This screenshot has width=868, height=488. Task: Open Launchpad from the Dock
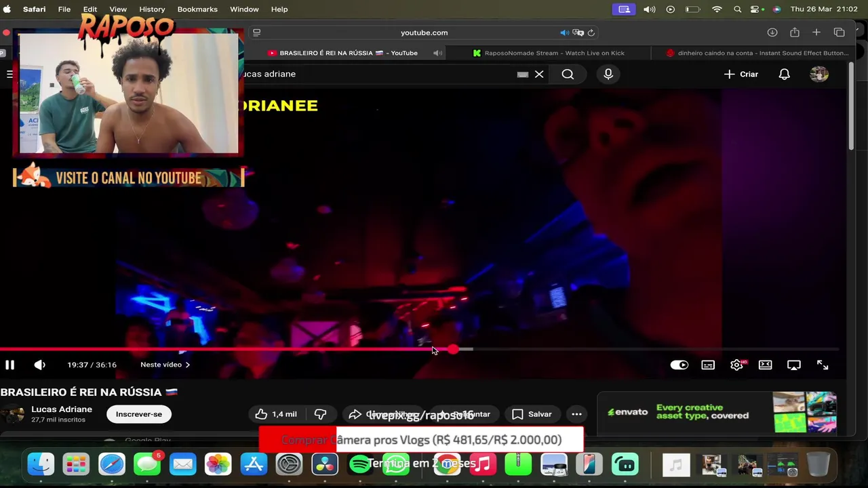pyautogui.click(x=76, y=464)
